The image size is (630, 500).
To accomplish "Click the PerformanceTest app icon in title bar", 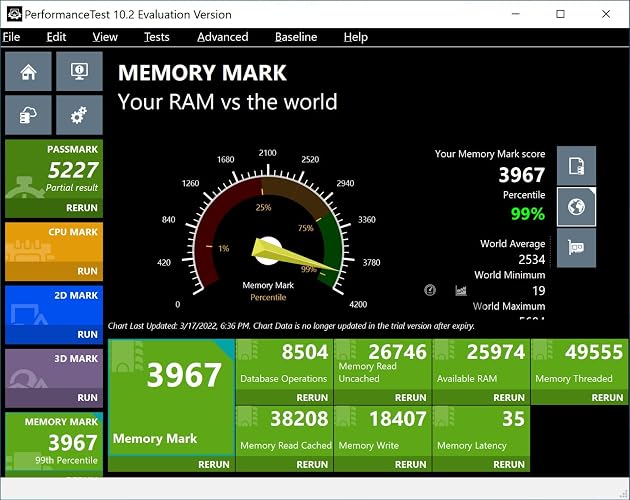I will click(x=14, y=14).
